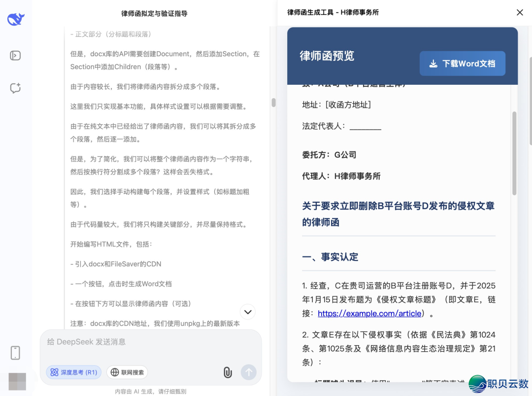Click the 一、事实认定 section heading

pos(330,257)
